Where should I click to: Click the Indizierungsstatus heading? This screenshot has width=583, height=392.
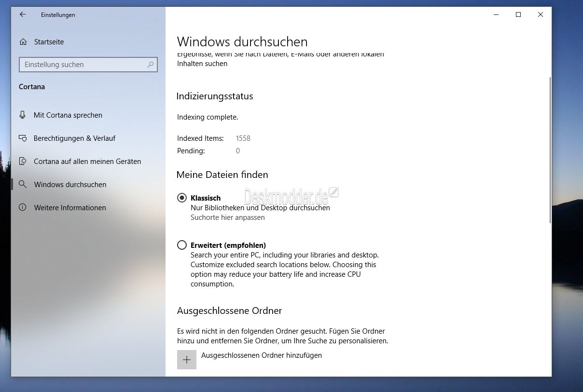pos(215,96)
